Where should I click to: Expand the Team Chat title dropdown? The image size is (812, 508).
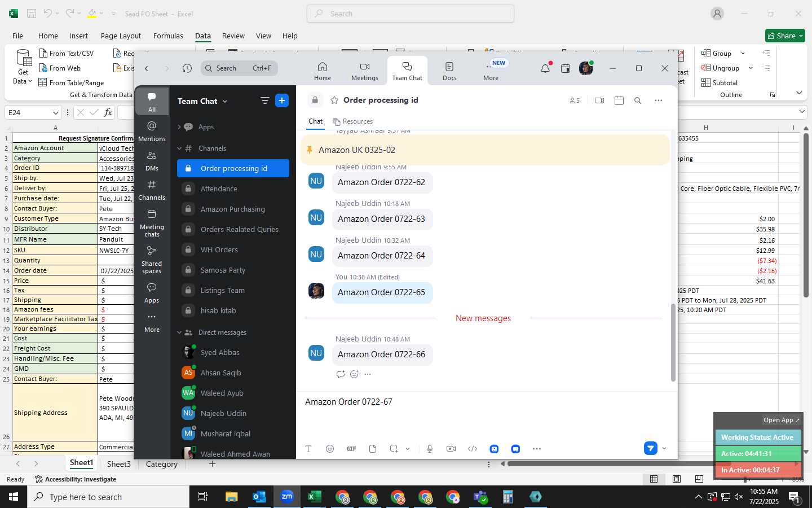pos(225,102)
